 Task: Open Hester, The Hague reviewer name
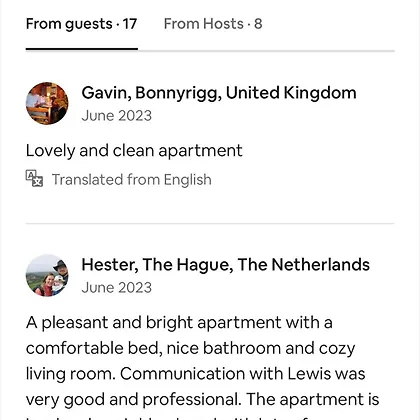pyautogui.click(x=226, y=265)
